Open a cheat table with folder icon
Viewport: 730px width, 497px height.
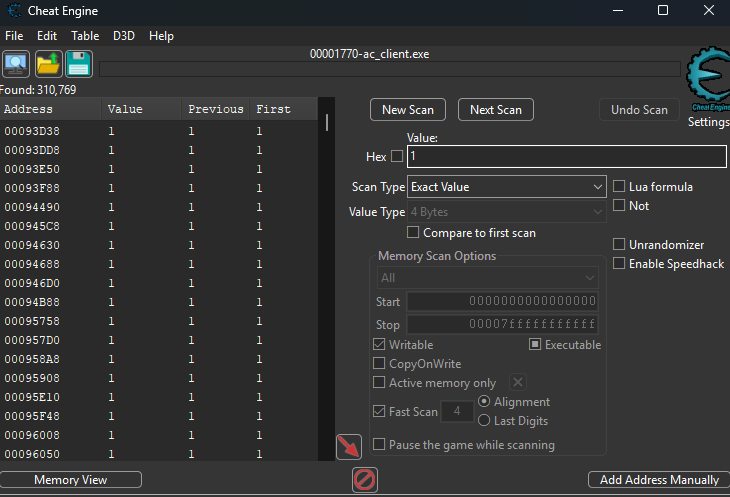48,65
